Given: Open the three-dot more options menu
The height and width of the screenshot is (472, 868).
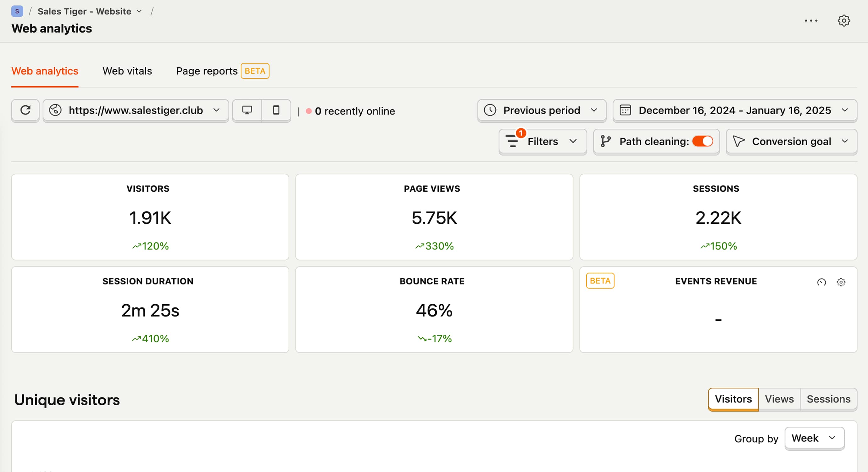Looking at the screenshot, I should [x=811, y=20].
